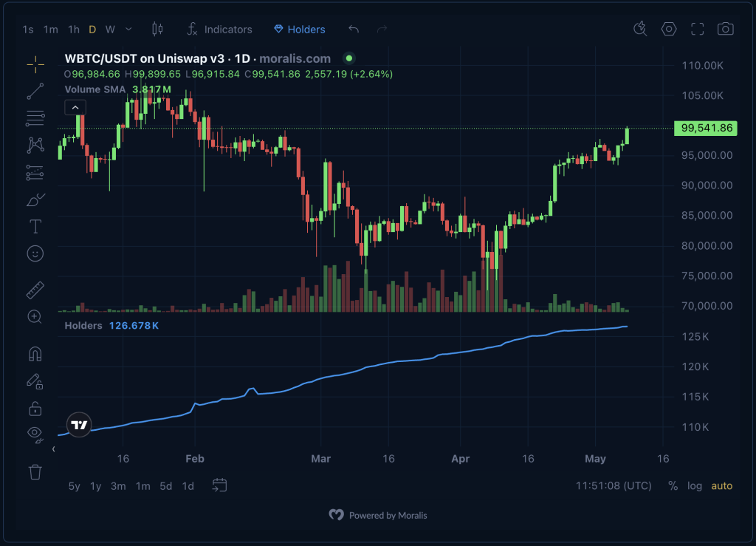
Task: Set date range to 1y
Action: 95,485
